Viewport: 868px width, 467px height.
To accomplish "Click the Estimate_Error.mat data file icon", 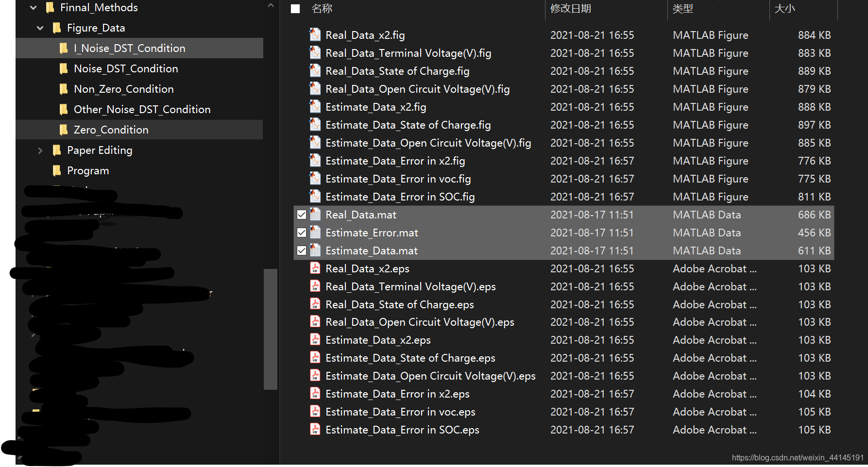I will (315, 232).
